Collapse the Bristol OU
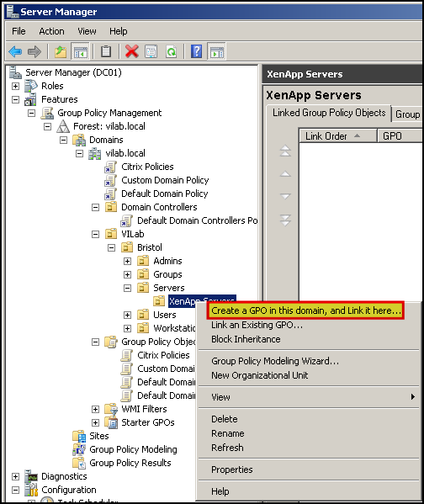Viewport: 424px width, 504px height. pyautogui.click(x=111, y=248)
